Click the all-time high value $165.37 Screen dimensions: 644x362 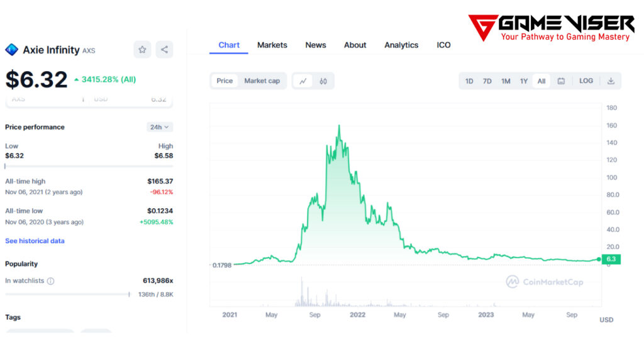(x=160, y=182)
